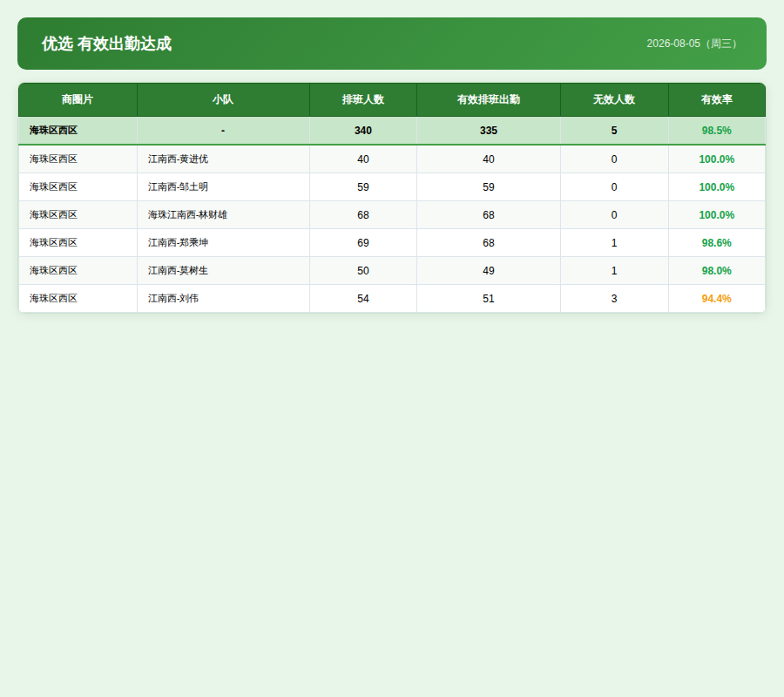Select the 海珠区西区 summary row
This screenshot has height=697, width=784.
392,131
